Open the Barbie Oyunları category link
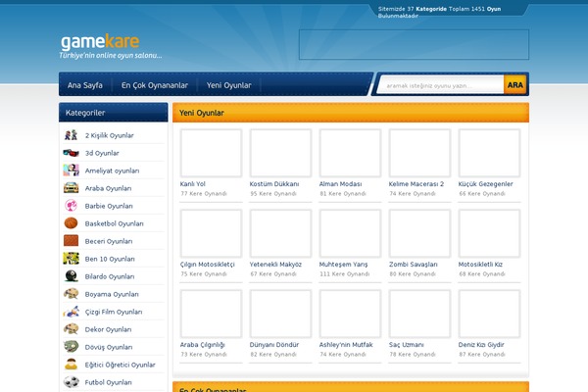Image resolution: width=588 pixels, height=392 pixels. tap(109, 206)
